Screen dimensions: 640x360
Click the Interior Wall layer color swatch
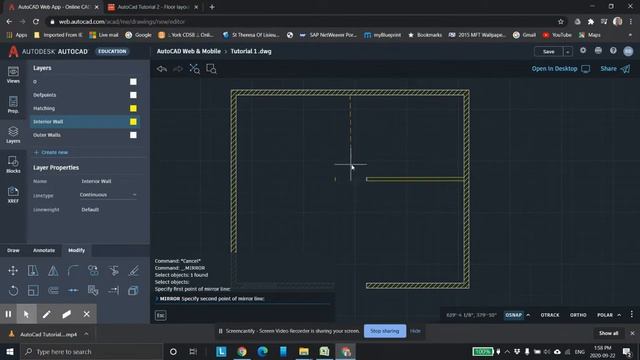click(x=133, y=122)
